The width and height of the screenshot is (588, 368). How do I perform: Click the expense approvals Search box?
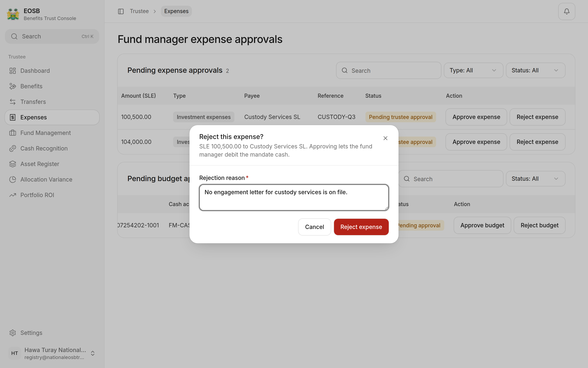pyautogui.click(x=389, y=71)
